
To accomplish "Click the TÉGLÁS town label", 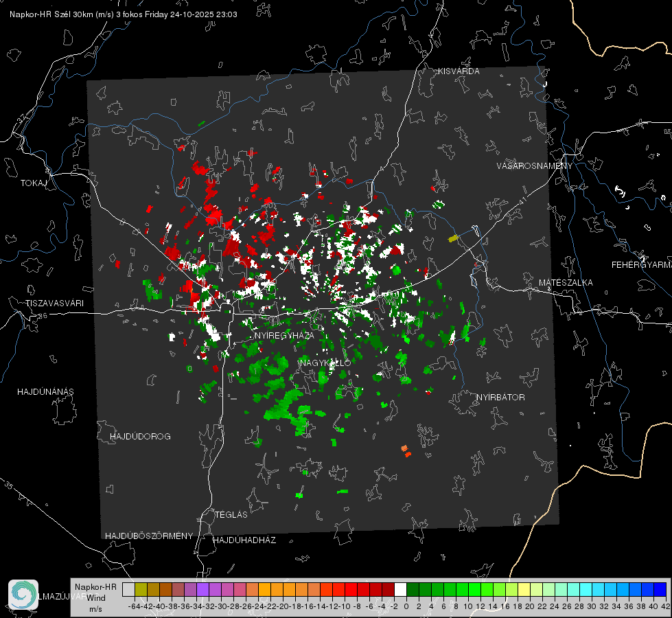I will [231, 514].
